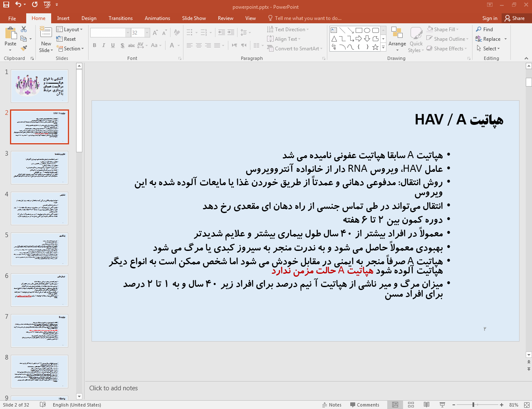Click the Save icon in title bar
The width and height of the screenshot is (532, 409).
click(x=6, y=5)
